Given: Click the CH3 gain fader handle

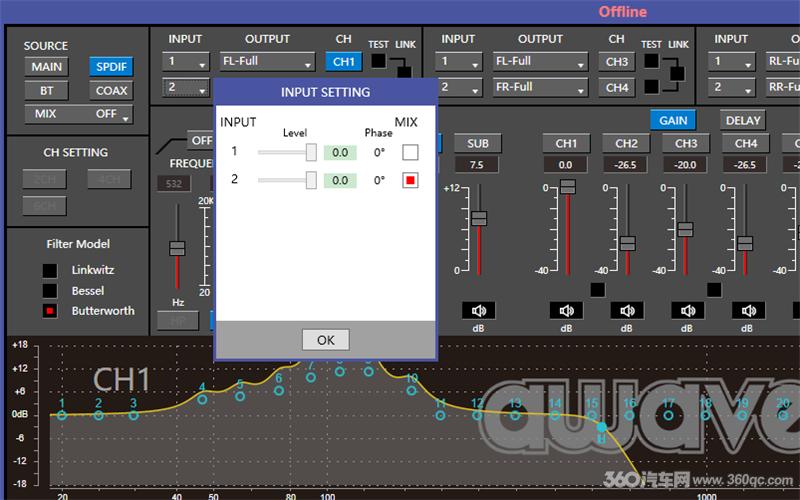Looking at the screenshot, I should (x=685, y=230).
